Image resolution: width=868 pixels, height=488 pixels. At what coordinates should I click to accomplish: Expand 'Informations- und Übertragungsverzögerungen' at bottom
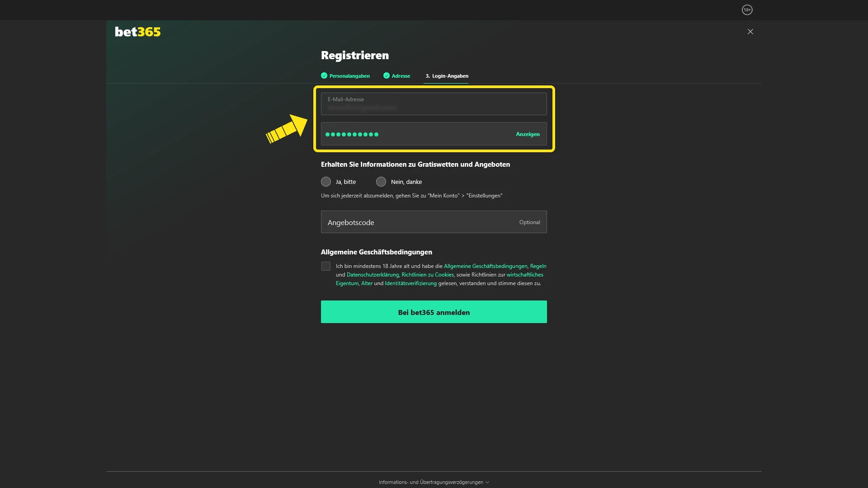click(433, 482)
